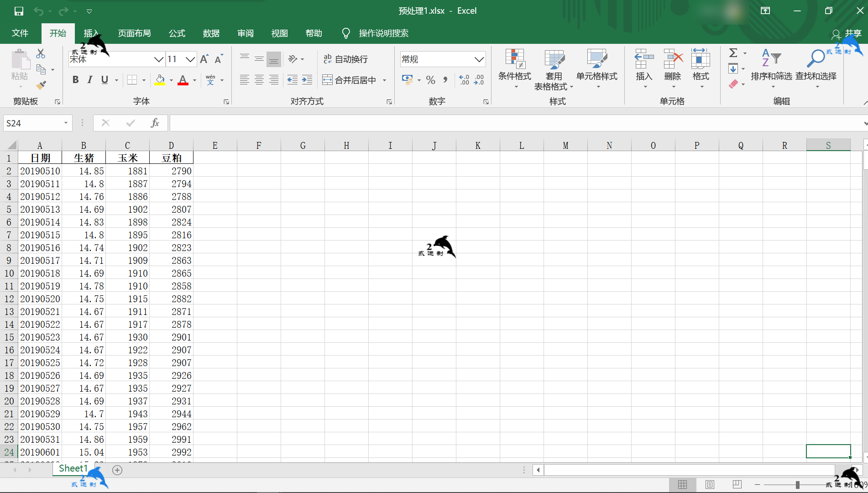The height and width of the screenshot is (493, 868).
Task: Switch to the 审阅 tab
Action: (246, 33)
